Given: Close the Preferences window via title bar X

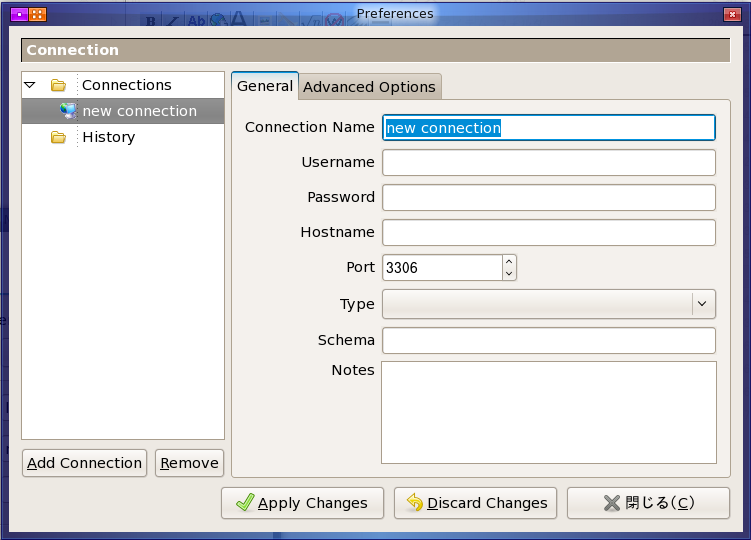Looking at the screenshot, I should (732, 14).
